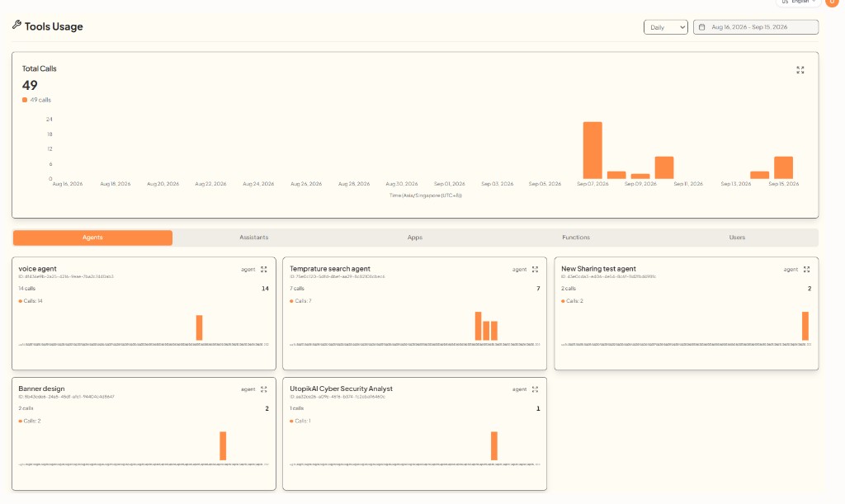Open the English language dropdown
The width and height of the screenshot is (845, 504).
[798, 2]
